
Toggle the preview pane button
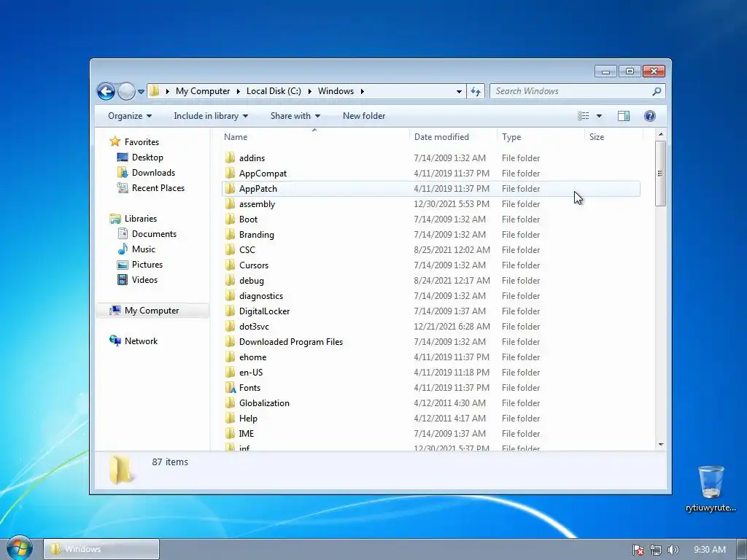tap(624, 116)
